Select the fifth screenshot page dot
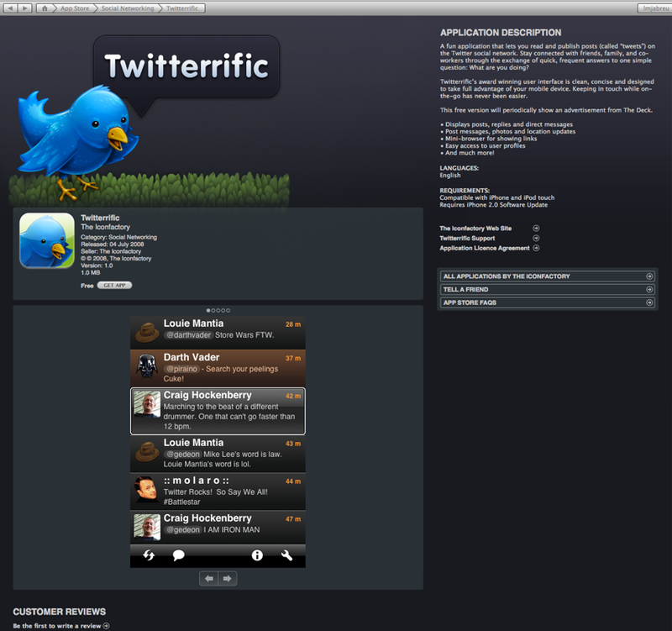The image size is (672, 631). coord(228,310)
